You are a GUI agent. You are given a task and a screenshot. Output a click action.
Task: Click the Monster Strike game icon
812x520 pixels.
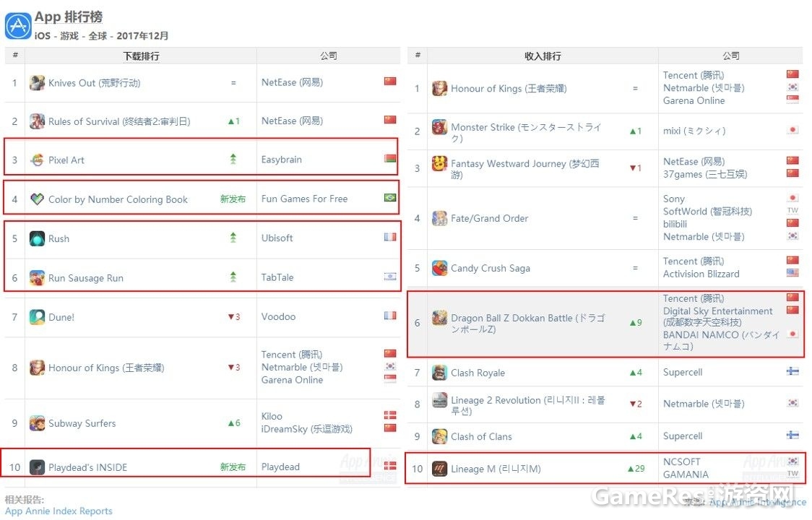tap(440, 127)
